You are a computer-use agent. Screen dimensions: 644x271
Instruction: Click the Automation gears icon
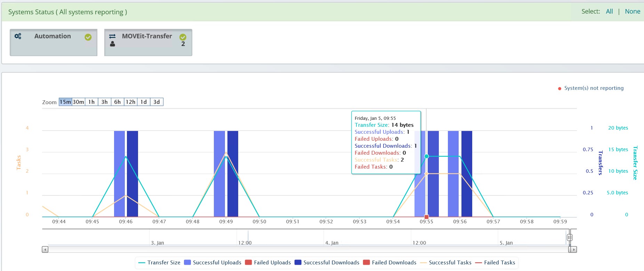18,36
